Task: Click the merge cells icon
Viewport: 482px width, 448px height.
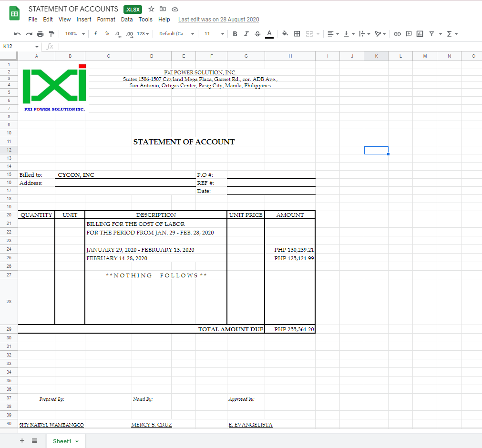Action: coord(309,34)
